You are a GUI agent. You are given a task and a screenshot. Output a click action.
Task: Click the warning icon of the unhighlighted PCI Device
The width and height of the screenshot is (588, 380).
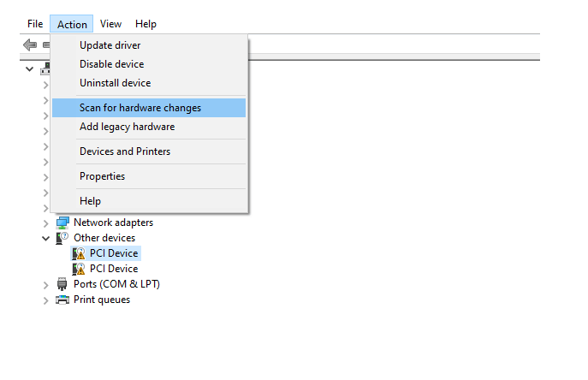79,269
